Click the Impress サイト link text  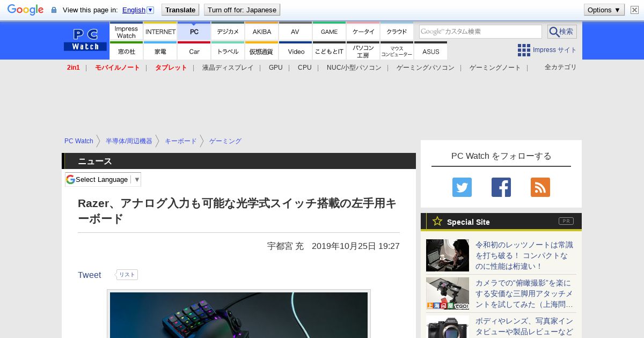click(555, 50)
